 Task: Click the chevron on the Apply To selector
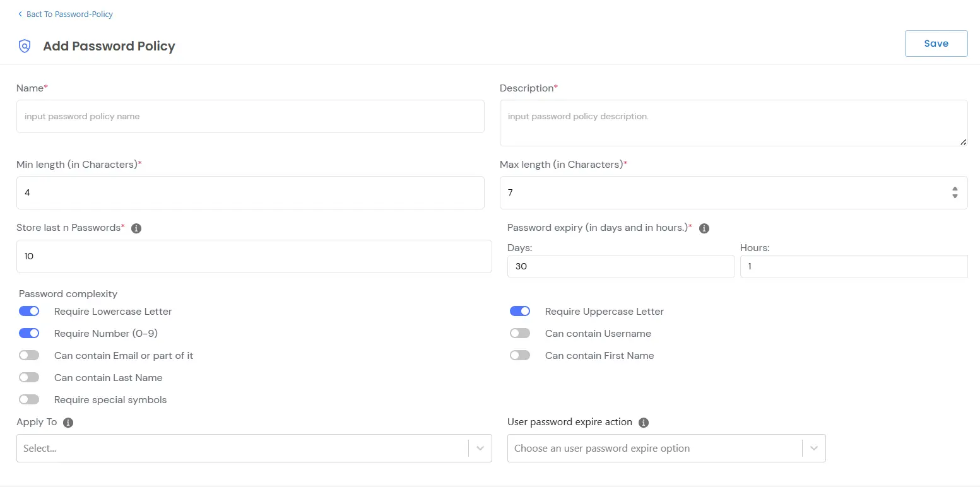pos(480,448)
